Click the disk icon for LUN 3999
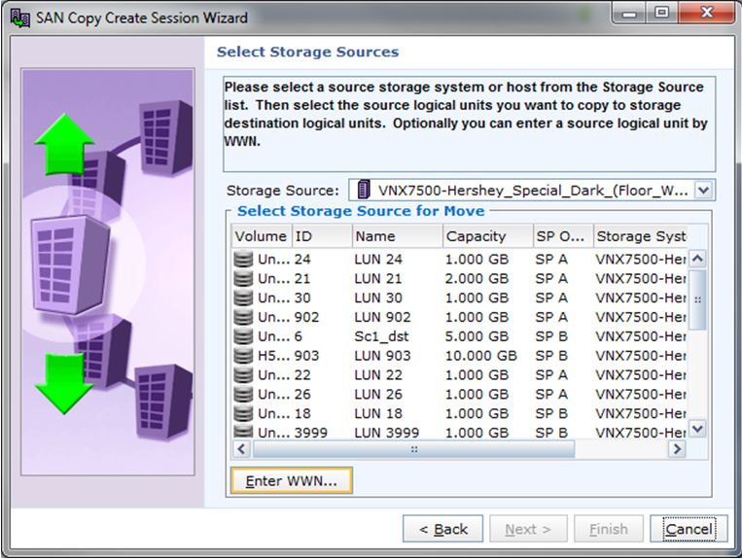This screenshot has width=742, height=560. [244, 432]
